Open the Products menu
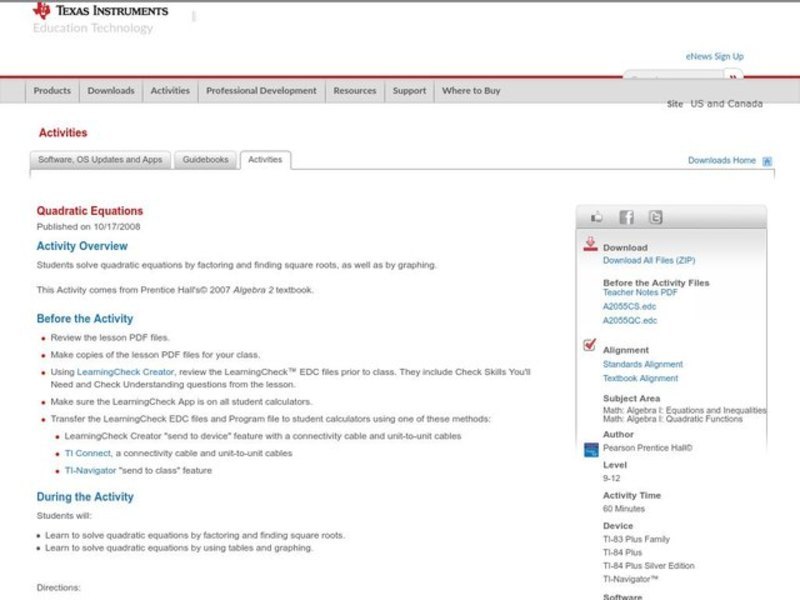The image size is (800, 600). pyautogui.click(x=52, y=91)
